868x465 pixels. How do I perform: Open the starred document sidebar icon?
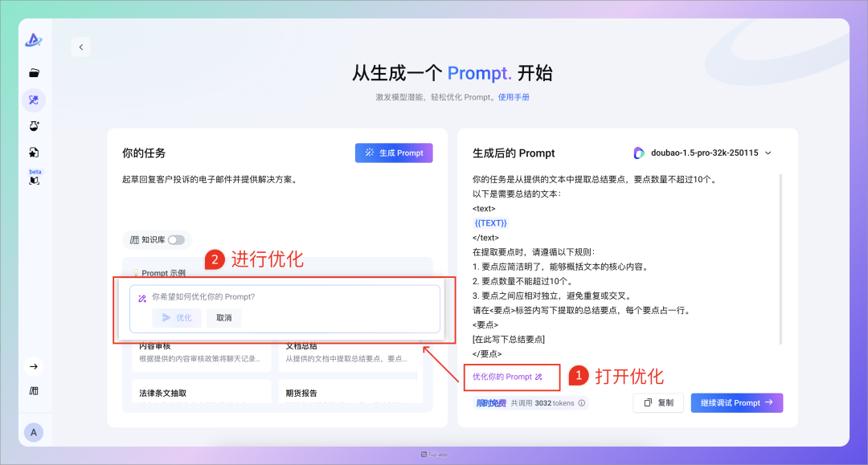pyautogui.click(x=34, y=153)
